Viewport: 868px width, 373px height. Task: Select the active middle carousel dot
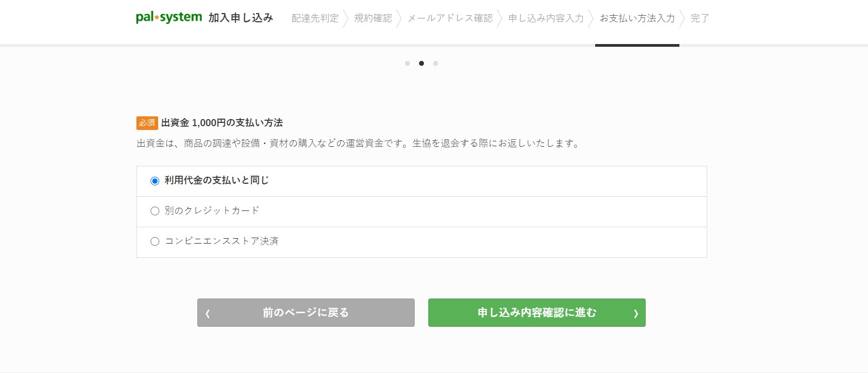(x=421, y=64)
